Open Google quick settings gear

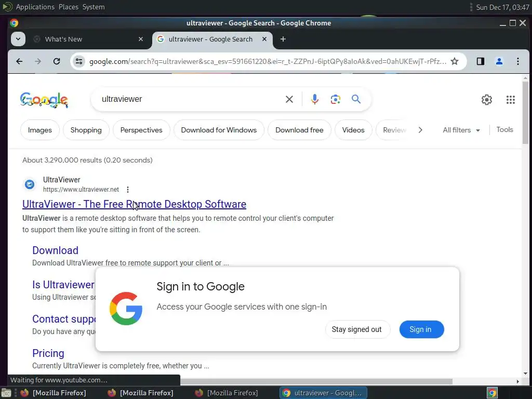(486, 99)
